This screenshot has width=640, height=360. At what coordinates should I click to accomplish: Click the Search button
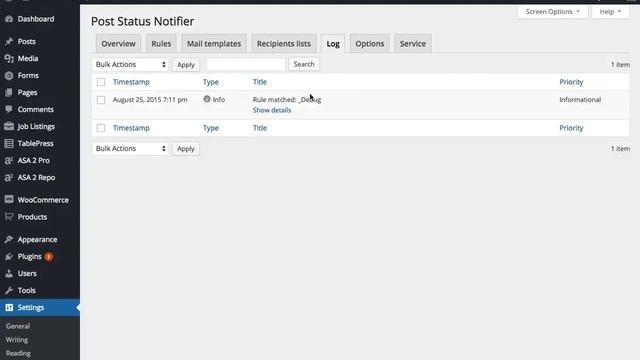304,64
